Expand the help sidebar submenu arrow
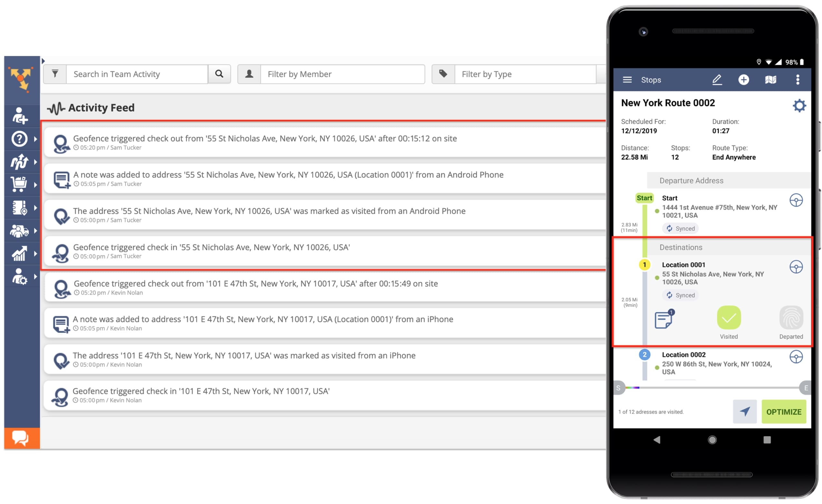The image size is (822, 504). (35, 139)
